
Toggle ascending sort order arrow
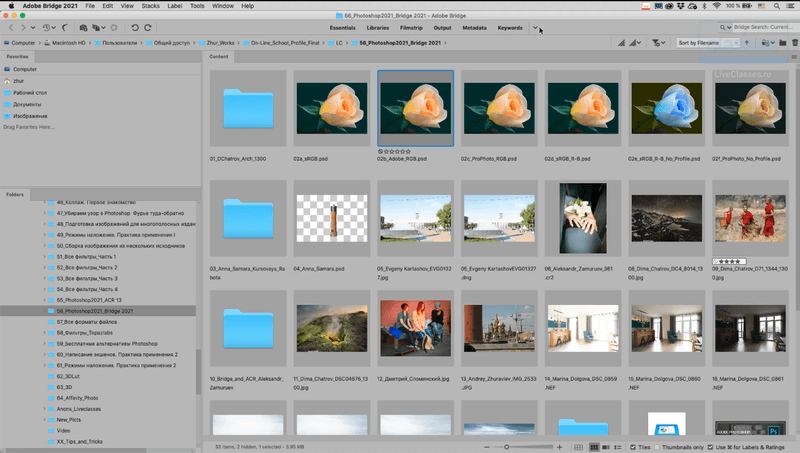747,43
